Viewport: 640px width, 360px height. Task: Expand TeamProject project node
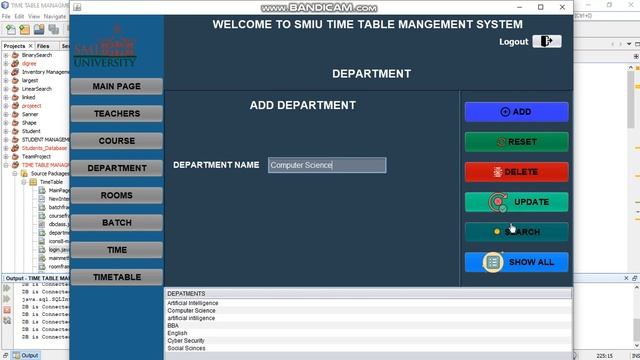click(6, 156)
